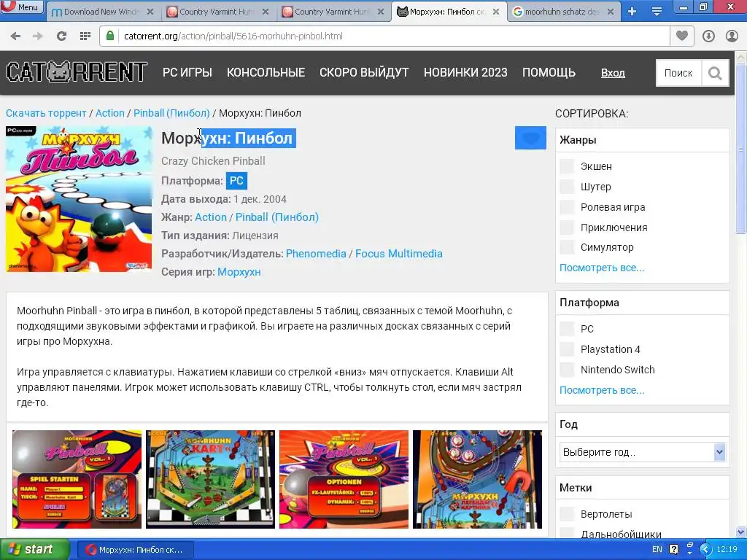Reload the page with the refresh icon
This screenshot has width=747, height=560.
(61, 36)
